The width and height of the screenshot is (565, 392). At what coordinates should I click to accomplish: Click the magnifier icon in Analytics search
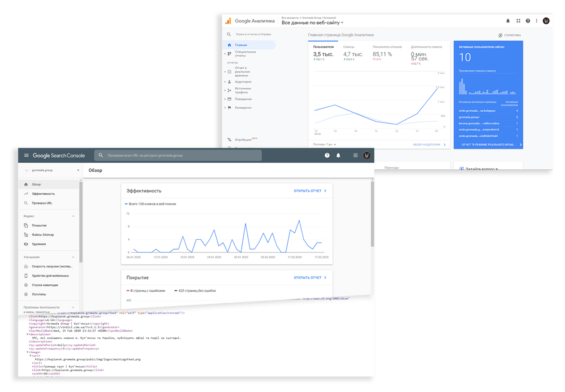(229, 34)
